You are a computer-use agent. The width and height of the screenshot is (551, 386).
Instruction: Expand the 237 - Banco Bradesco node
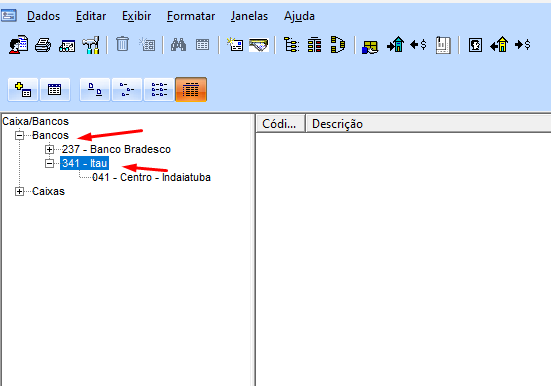[x=50, y=149]
